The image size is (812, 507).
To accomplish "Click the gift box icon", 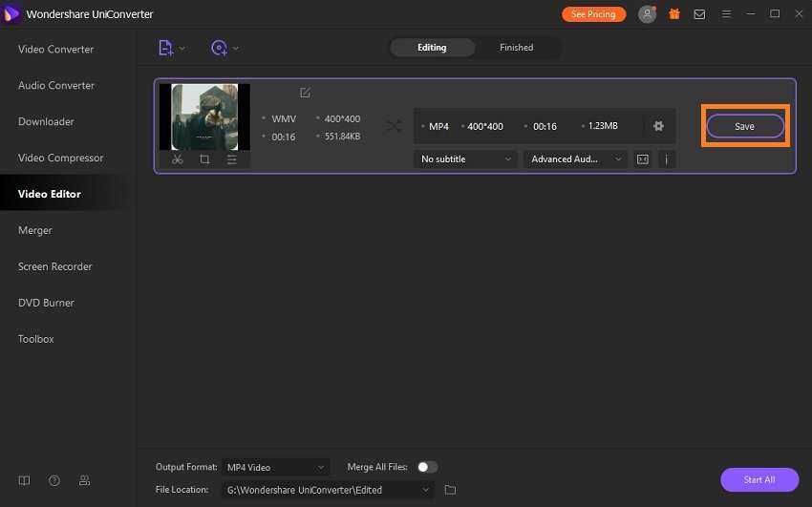I will point(674,14).
